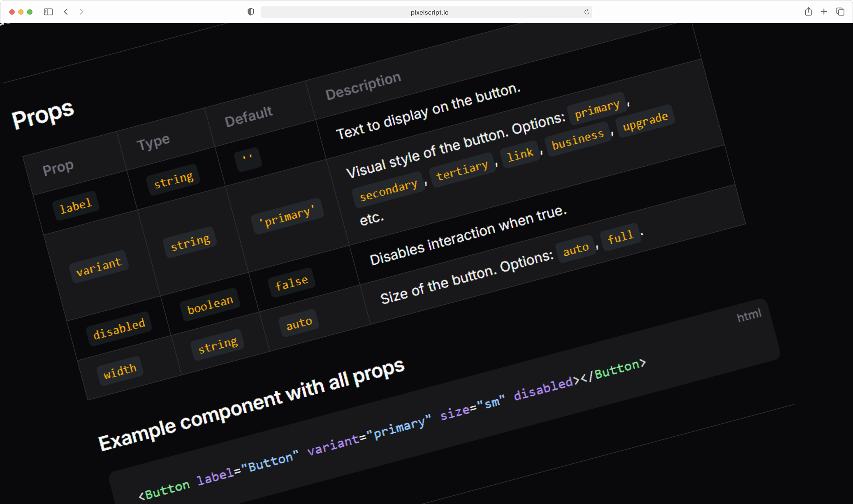The height and width of the screenshot is (504, 853).
Task: Select the 'Default' column header
Action: [x=248, y=116]
